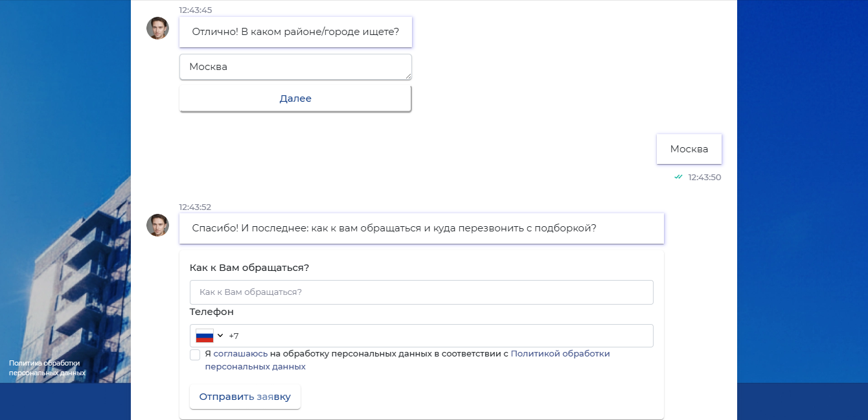
Task: Click the agent avatar beside the city question
Action: pyautogui.click(x=157, y=29)
